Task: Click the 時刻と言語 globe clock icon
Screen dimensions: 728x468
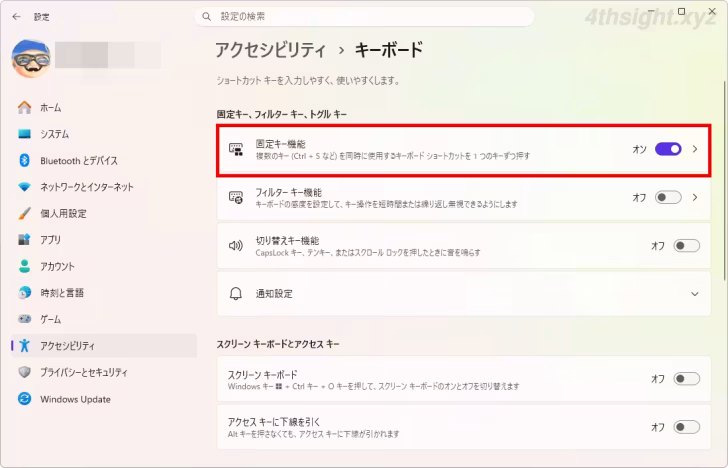Action: (24, 292)
